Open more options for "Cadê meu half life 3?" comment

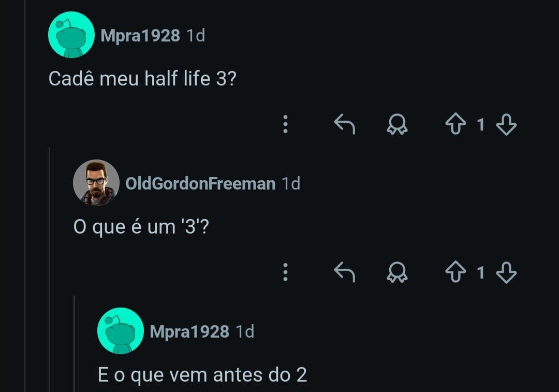285,125
